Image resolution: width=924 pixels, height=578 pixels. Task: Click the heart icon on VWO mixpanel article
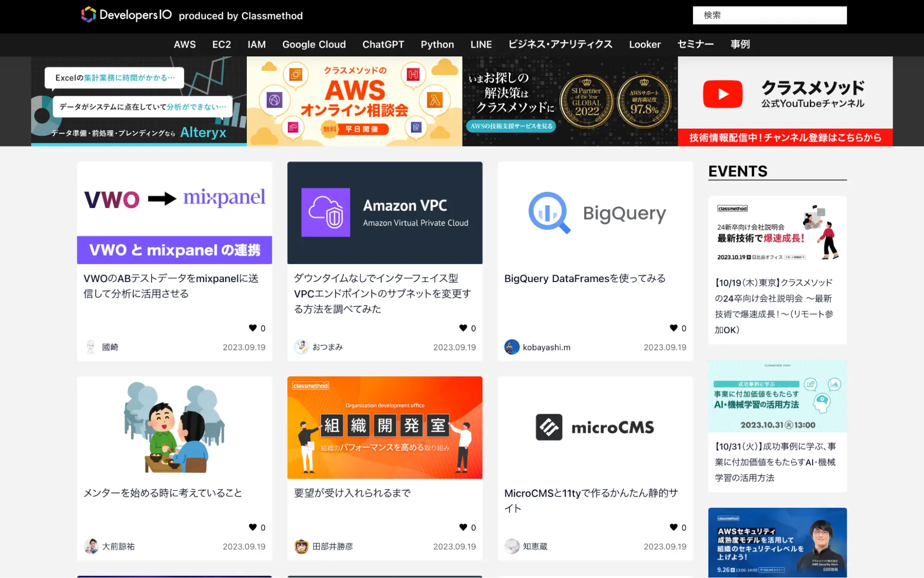[253, 328]
